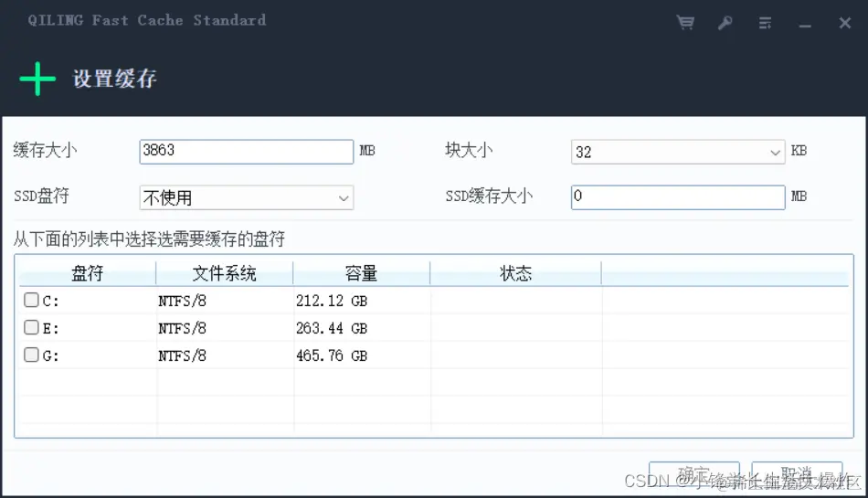Click the 取消 cancel button

tap(797, 475)
